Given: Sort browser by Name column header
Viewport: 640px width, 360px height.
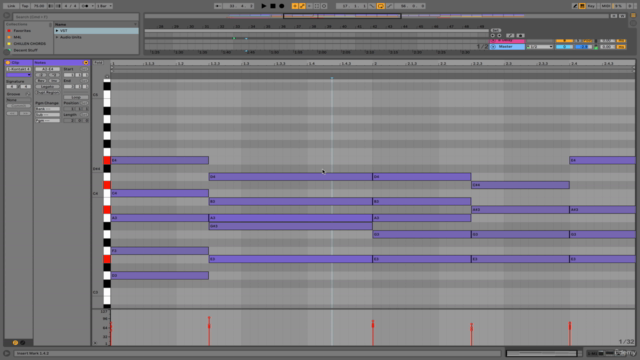Looking at the screenshot, I should coord(96,24).
